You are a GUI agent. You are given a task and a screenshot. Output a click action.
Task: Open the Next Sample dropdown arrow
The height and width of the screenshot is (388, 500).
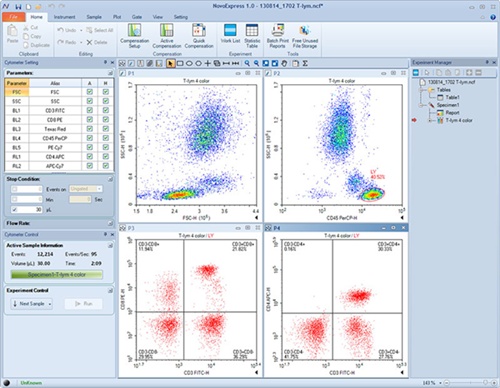tap(50, 304)
